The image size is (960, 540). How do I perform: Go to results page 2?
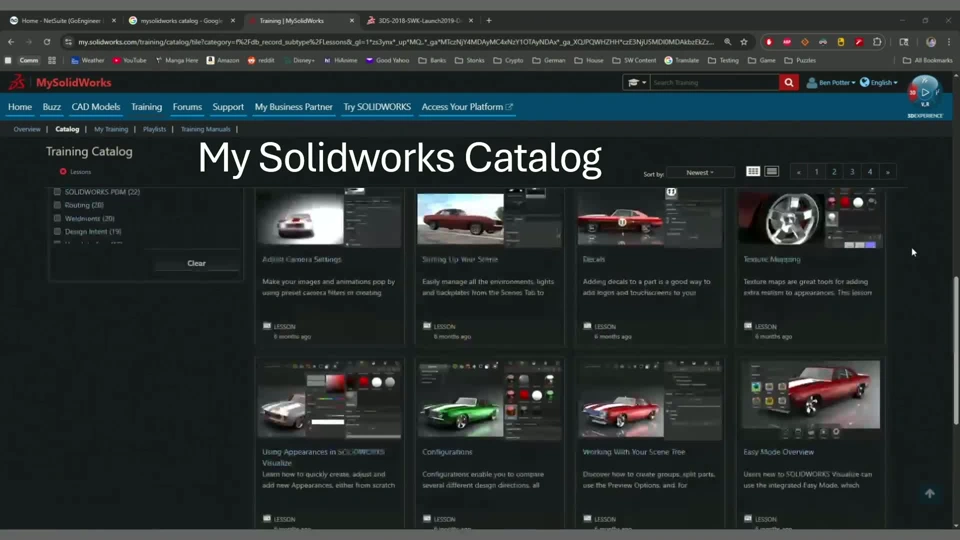834,172
